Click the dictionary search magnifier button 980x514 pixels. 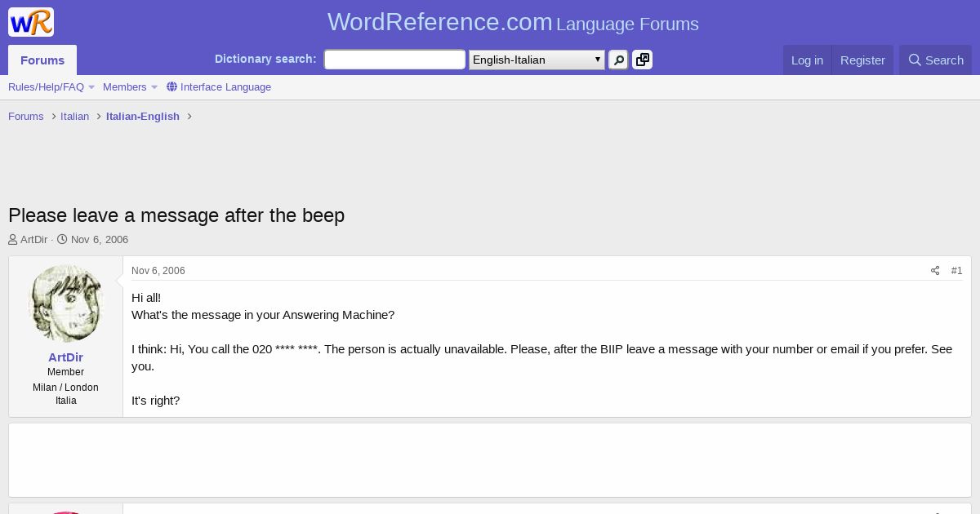coord(618,60)
